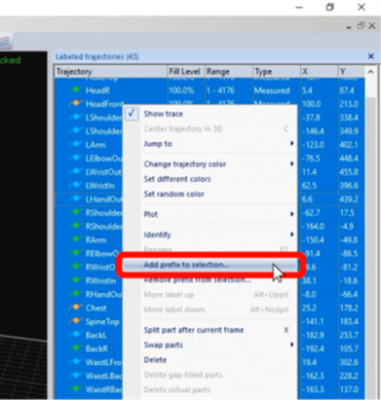Click the LArm Y value 402.1
Screen dimensions: 381x400
349,145
